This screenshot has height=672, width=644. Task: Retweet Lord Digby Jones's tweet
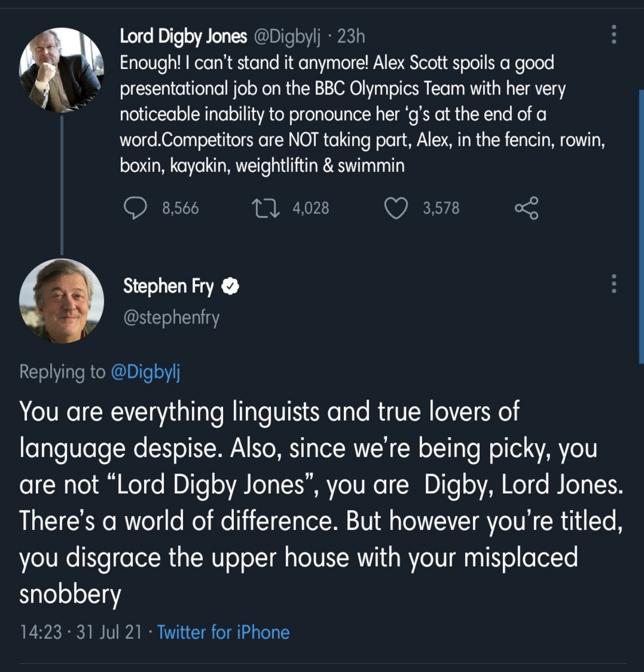266,208
